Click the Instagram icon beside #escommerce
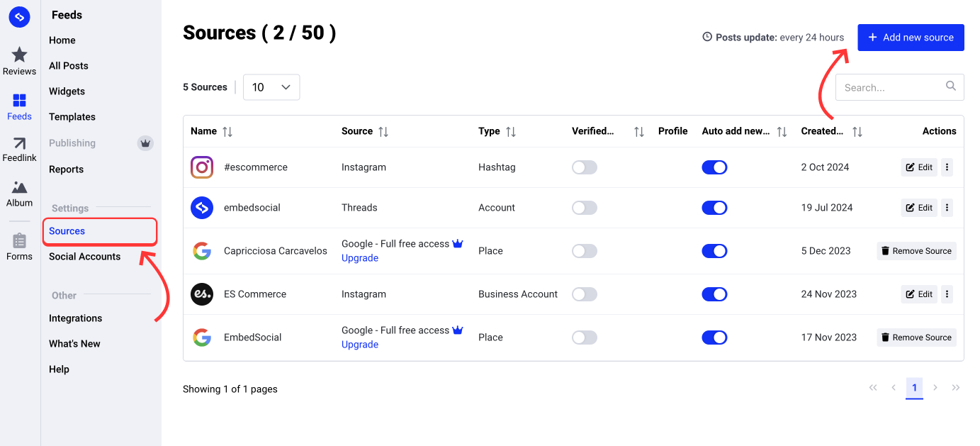The image size is (980, 446). click(202, 167)
